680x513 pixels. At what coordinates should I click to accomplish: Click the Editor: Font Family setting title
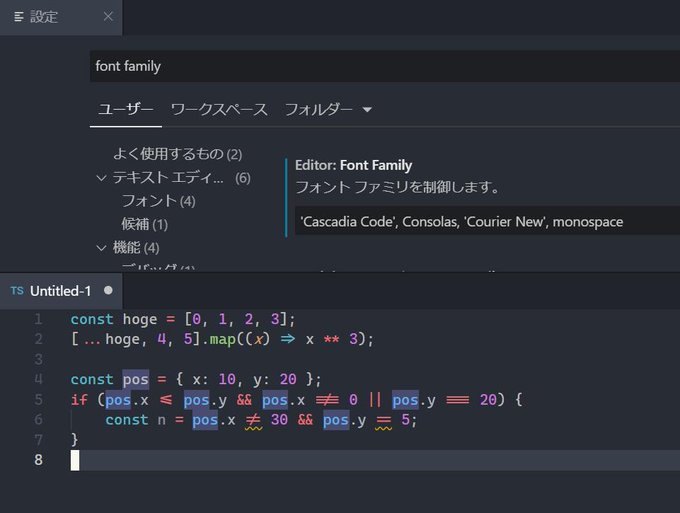[x=353, y=165]
